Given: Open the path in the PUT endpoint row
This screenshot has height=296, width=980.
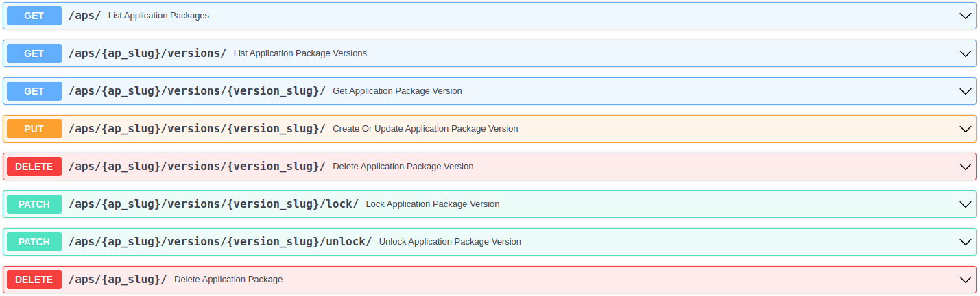Looking at the screenshot, I should (197, 128).
